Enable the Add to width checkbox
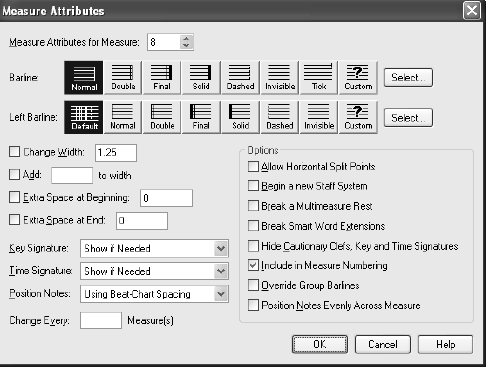 14,174
